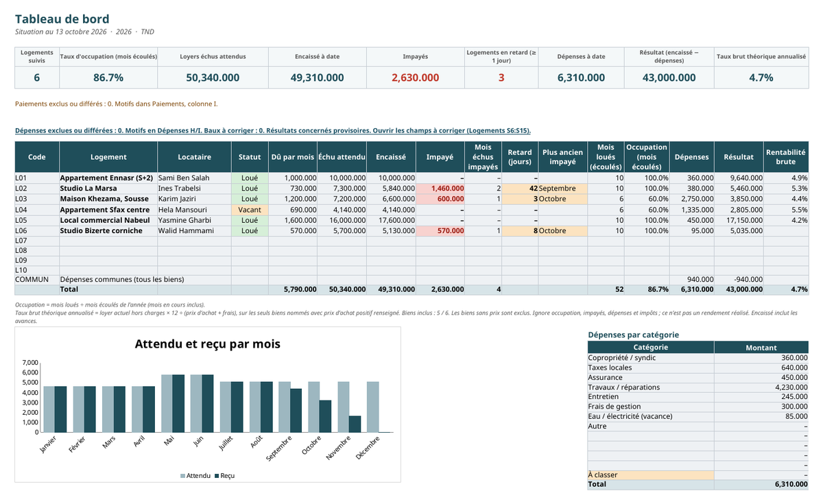The height and width of the screenshot is (504, 823).
Task: Select the Loué status for L01
Action: click(250, 178)
